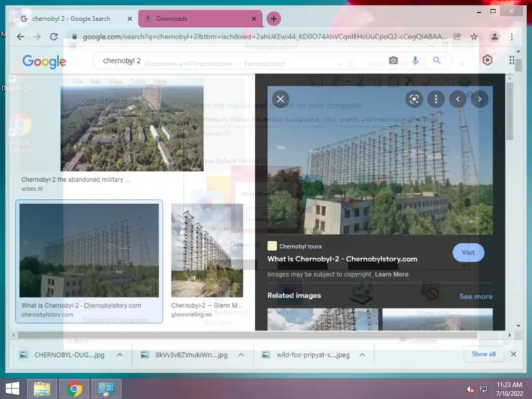The width and height of the screenshot is (532, 399).
Task: Click the muted volume tray icon
Action: point(470,389)
